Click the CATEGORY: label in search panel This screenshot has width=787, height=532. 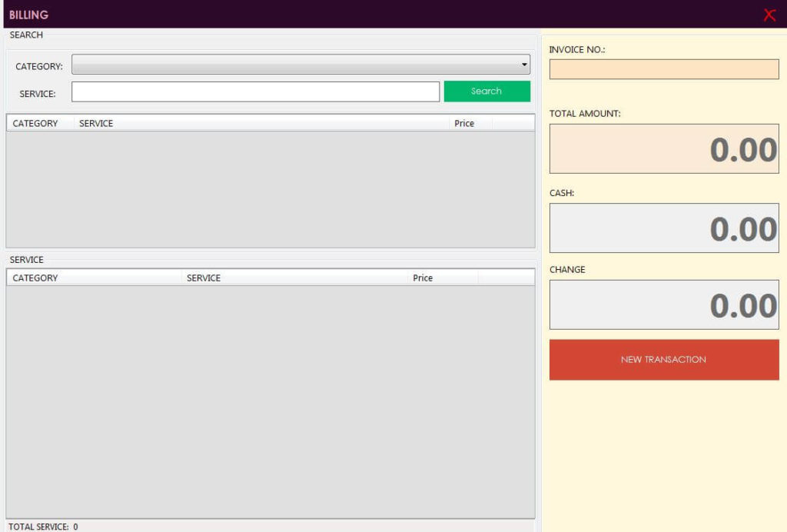point(39,66)
